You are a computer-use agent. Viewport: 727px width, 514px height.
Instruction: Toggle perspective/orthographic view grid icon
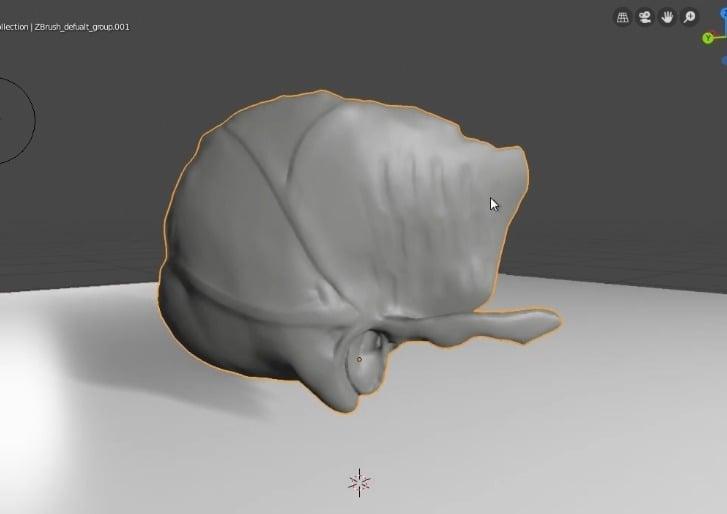pyautogui.click(x=622, y=18)
